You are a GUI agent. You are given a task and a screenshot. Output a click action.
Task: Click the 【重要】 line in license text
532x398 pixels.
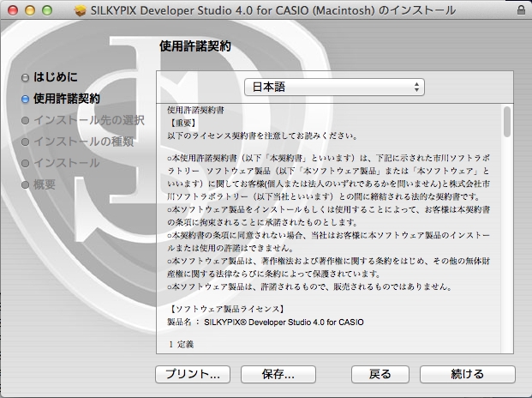click(x=183, y=123)
